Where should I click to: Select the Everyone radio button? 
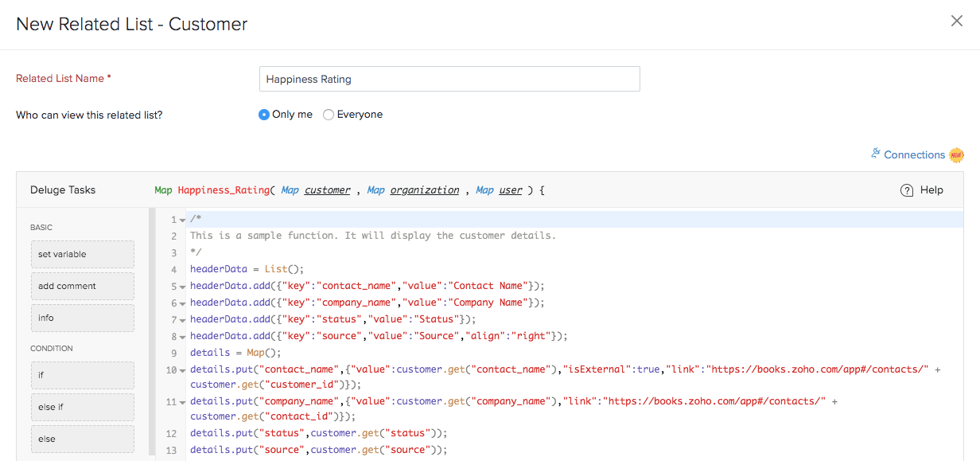click(x=329, y=115)
